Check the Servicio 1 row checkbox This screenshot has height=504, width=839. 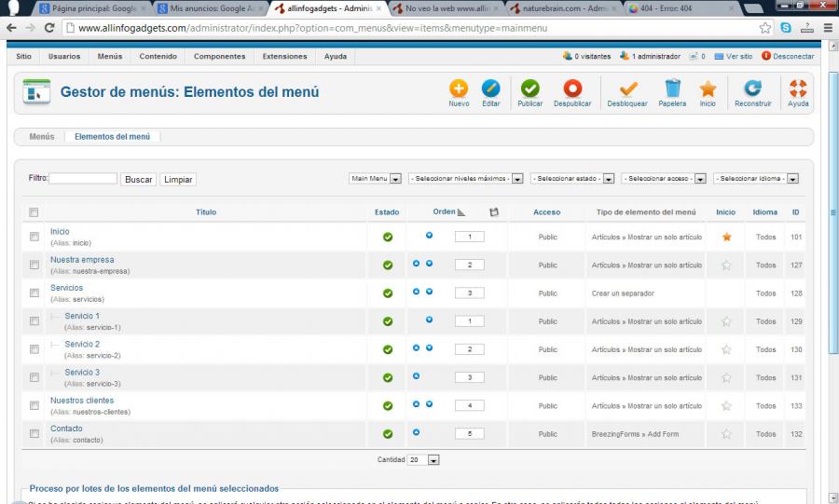[34, 321]
